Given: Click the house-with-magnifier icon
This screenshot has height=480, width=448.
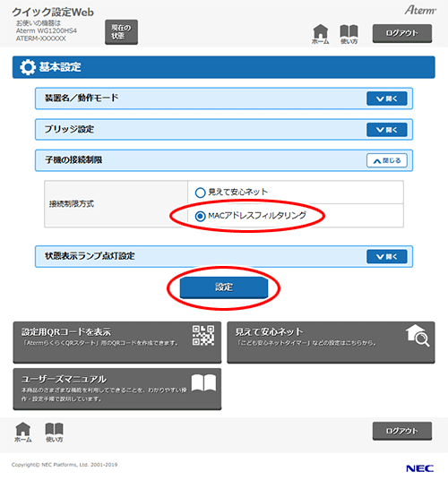Looking at the screenshot, I should point(418,336).
